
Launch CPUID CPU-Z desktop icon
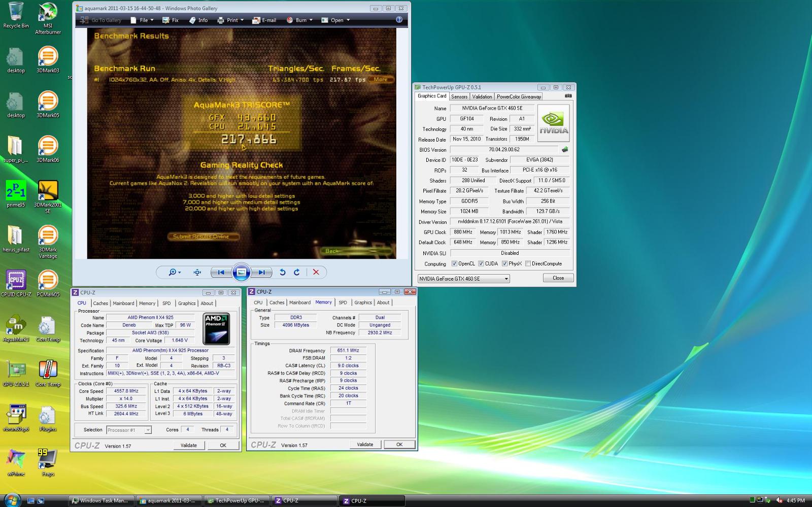(16, 283)
